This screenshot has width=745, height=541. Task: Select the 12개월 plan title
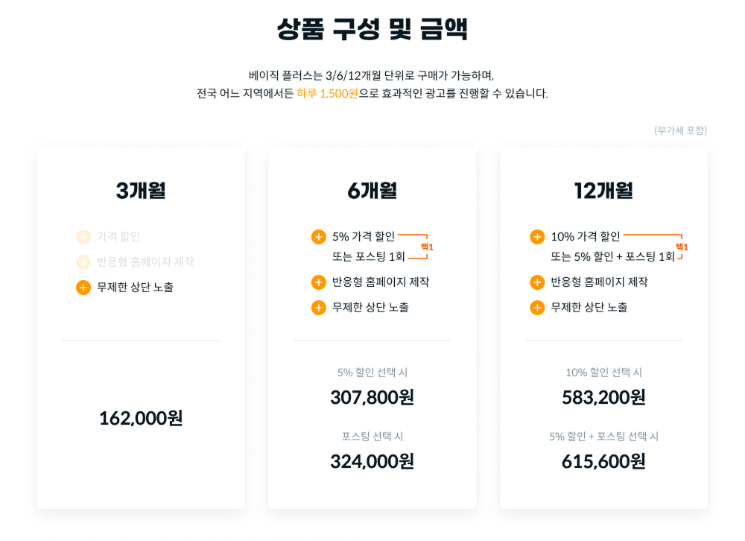(603, 191)
